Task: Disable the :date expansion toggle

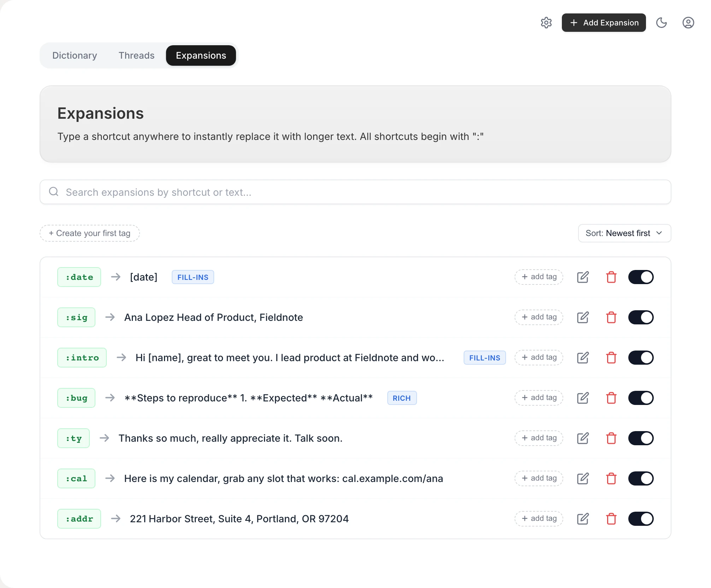Action: (641, 277)
